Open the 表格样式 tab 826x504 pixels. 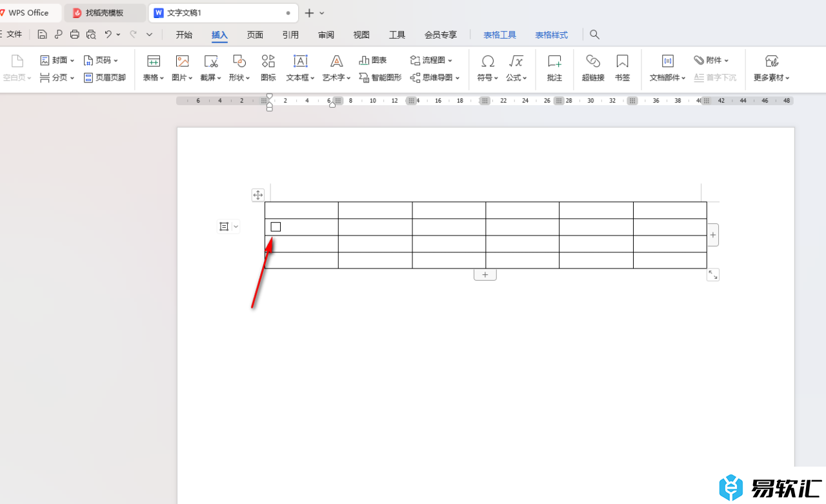coord(552,35)
